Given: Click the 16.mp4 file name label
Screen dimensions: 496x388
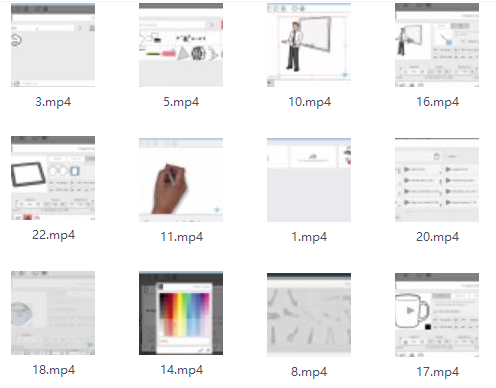Looking at the screenshot, I should [437, 102].
